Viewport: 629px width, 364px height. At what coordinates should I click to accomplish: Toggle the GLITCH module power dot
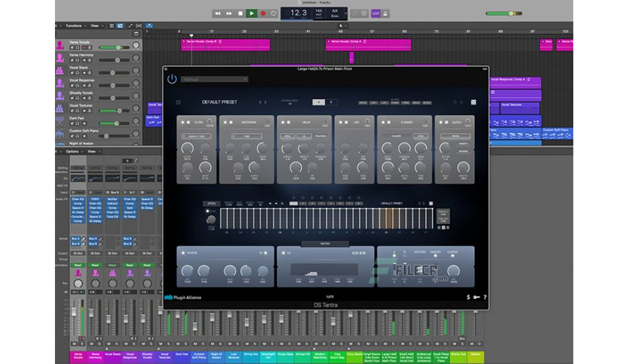click(441, 123)
